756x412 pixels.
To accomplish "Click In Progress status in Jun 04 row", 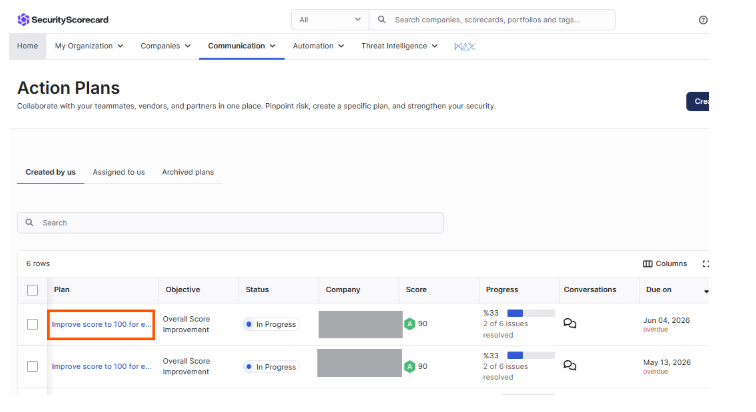I will tap(271, 324).
